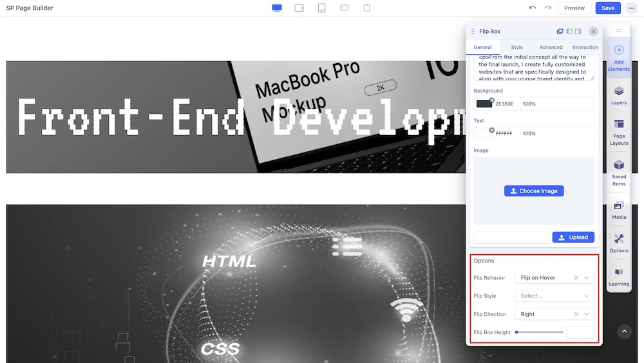Click the Save button
This screenshot has width=644, height=363.
point(608,8)
